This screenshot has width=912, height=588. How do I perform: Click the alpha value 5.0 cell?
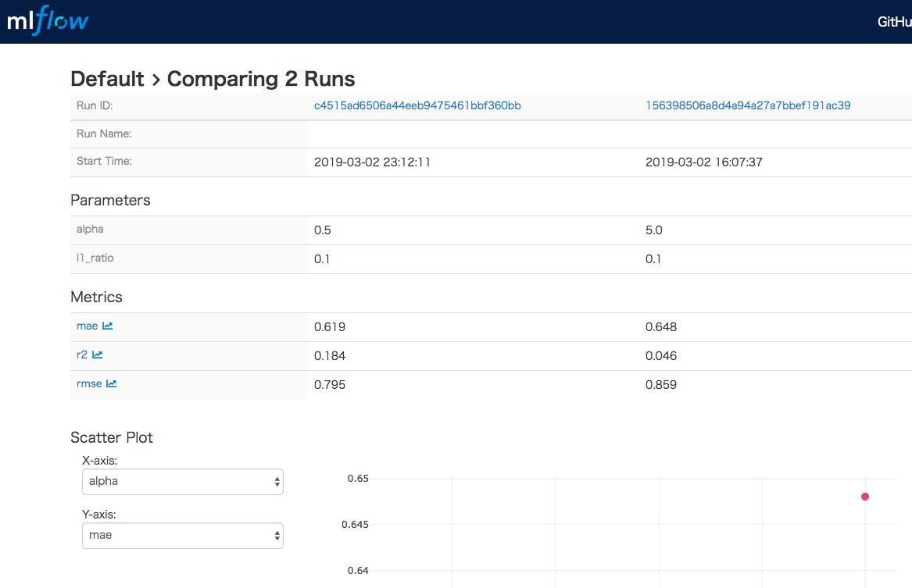pyautogui.click(x=654, y=230)
